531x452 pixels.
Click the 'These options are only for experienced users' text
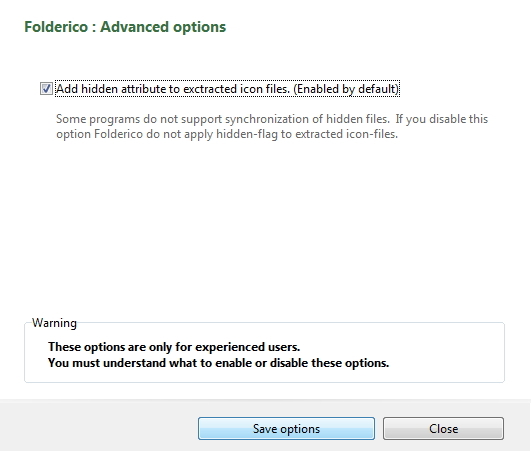pos(174,347)
